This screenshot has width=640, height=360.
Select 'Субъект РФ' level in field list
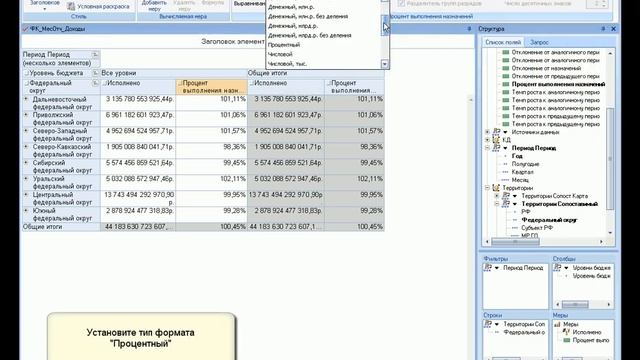537,228
